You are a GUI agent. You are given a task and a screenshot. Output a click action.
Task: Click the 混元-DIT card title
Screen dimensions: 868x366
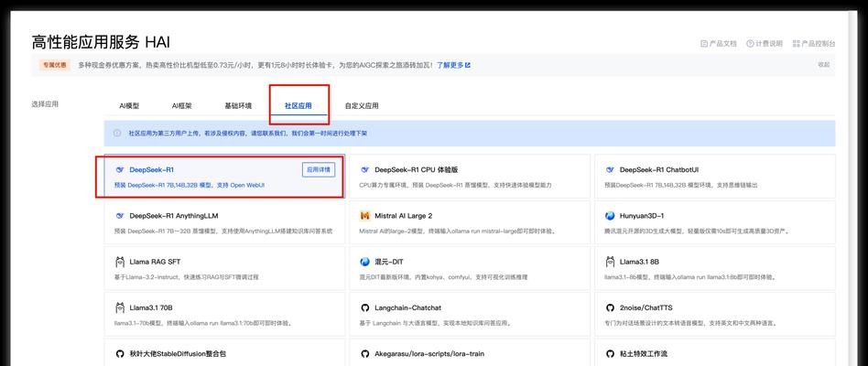(x=389, y=262)
